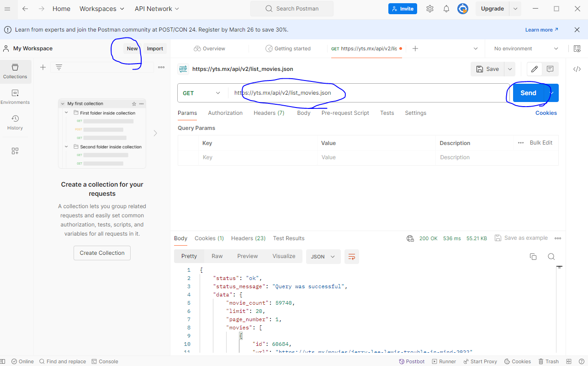Open the tab list chevron dropdown
The image size is (588, 366).
(476, 48)
